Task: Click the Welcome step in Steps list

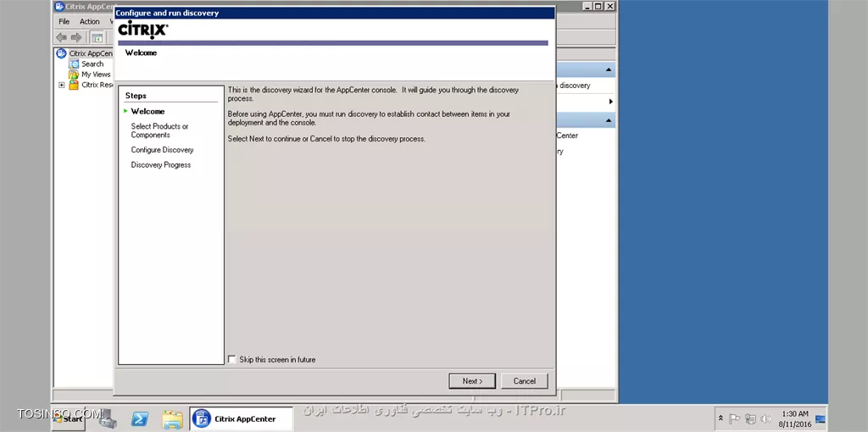Action: click(x=147, y=111)
